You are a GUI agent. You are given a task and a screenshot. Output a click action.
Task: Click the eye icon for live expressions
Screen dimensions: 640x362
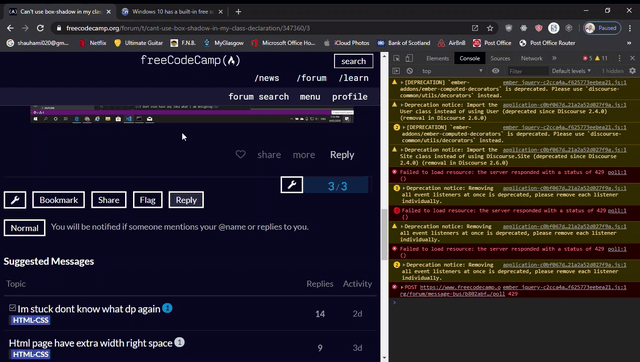click(x=496, y=71)
